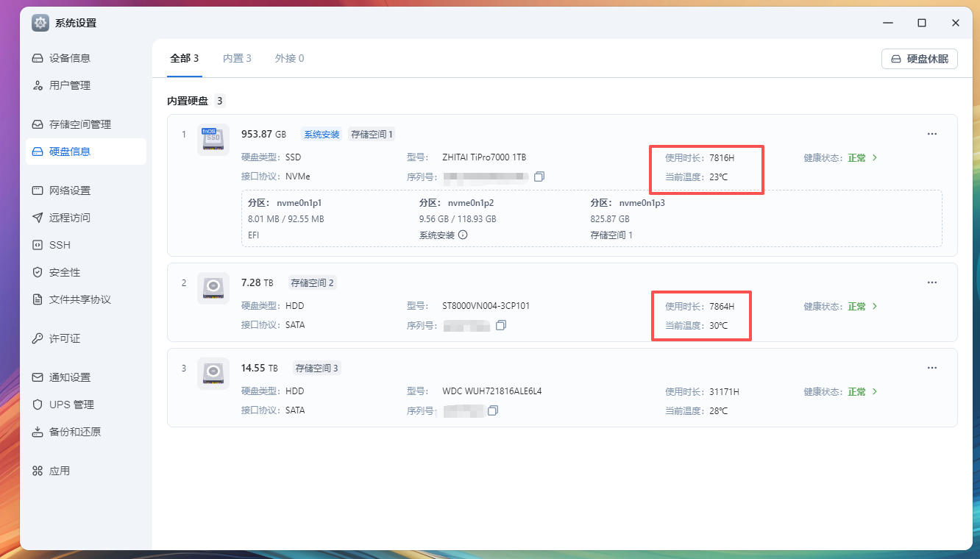Screen dimensions: 980x559
Task: Copy the WDC WUH721816ALE6L4 serial number
Action: [x=493, y=410]
